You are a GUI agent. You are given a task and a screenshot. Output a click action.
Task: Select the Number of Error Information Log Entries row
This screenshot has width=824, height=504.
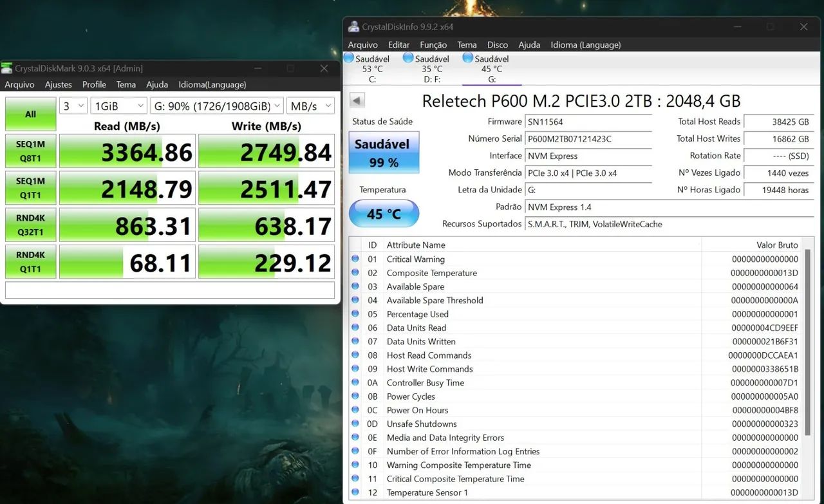coord(576,451)
